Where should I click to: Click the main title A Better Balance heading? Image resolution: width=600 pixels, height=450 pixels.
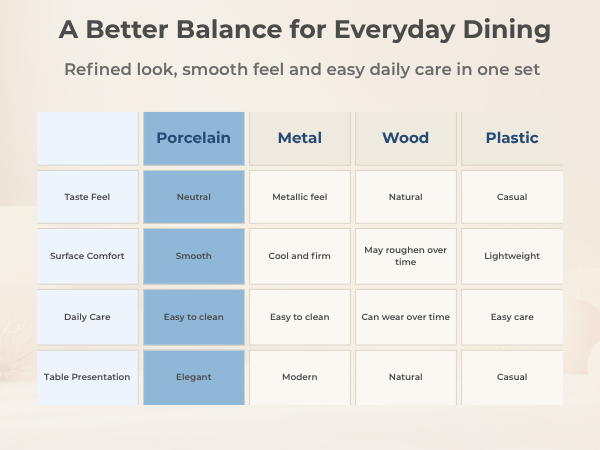click(305, 29)
